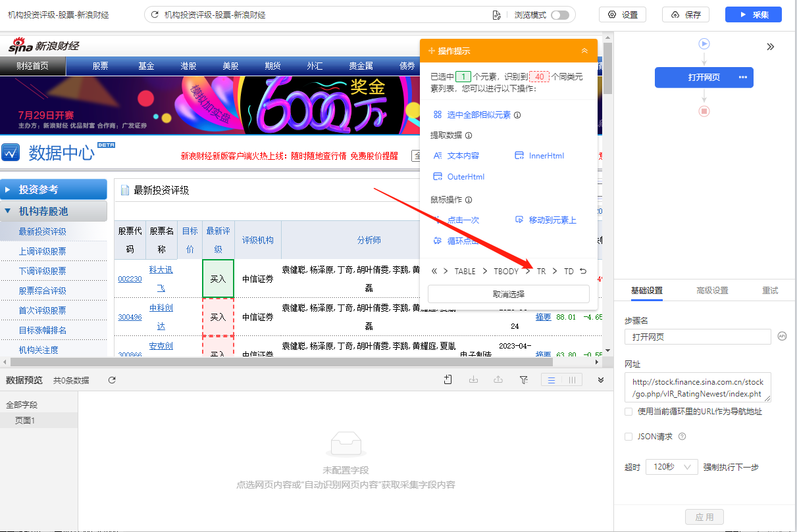Select TBODY in element path breadcrumb
The width and height of the screenshot is (797, 532).
[x=506, y=271]
